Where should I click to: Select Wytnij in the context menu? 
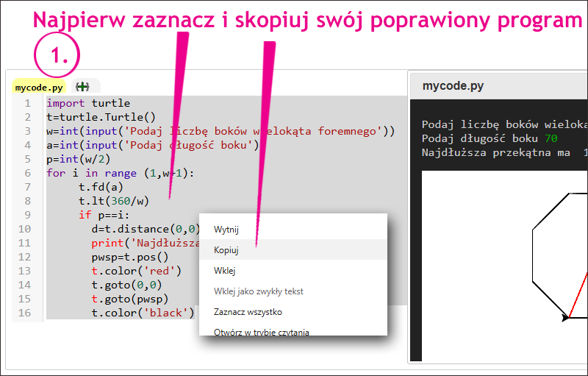point(226,230)
